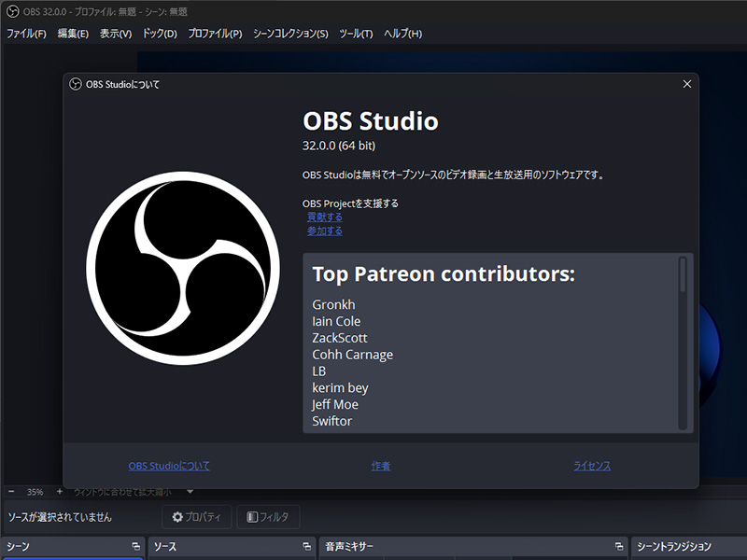Click the OBS icon in the main window title bar
The height and width of the screenshot is (560, 747).
point(13,11)
